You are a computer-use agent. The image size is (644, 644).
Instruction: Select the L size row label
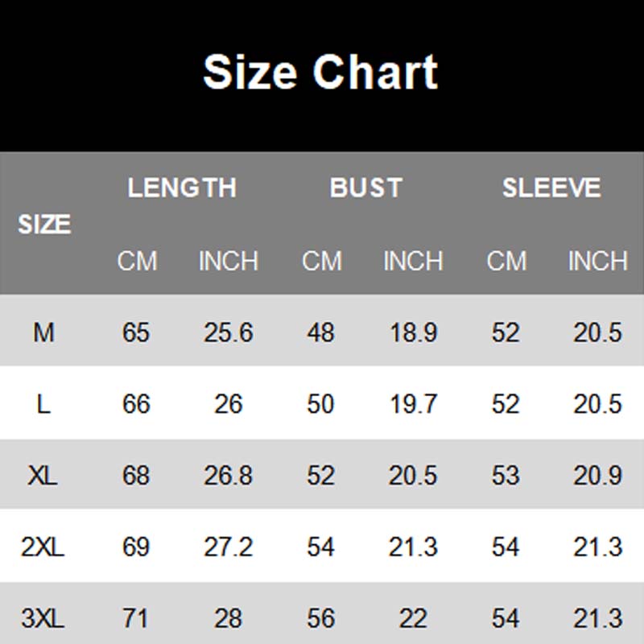43,403
